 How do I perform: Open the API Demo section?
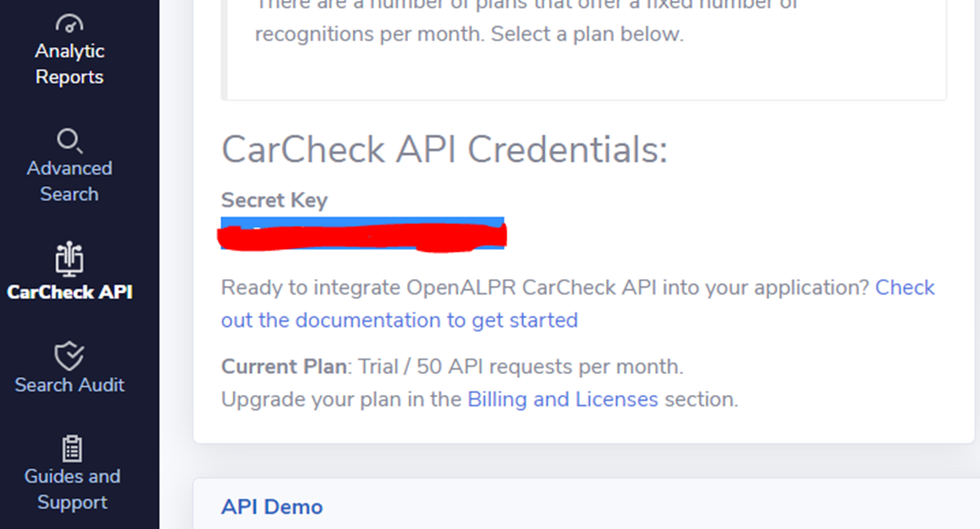tap(272, 506)
